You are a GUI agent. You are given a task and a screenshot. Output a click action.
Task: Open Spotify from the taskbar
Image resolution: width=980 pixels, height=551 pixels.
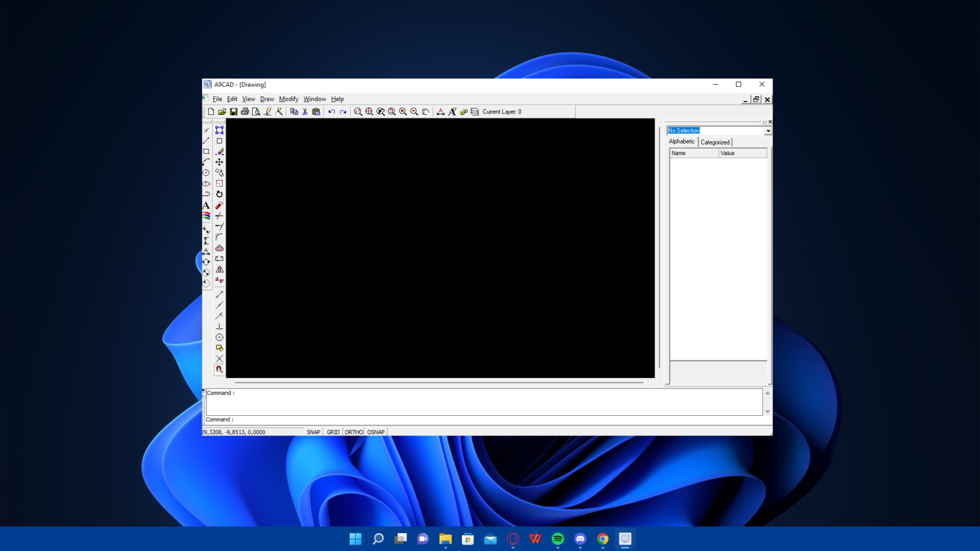(x=558, y=539)
